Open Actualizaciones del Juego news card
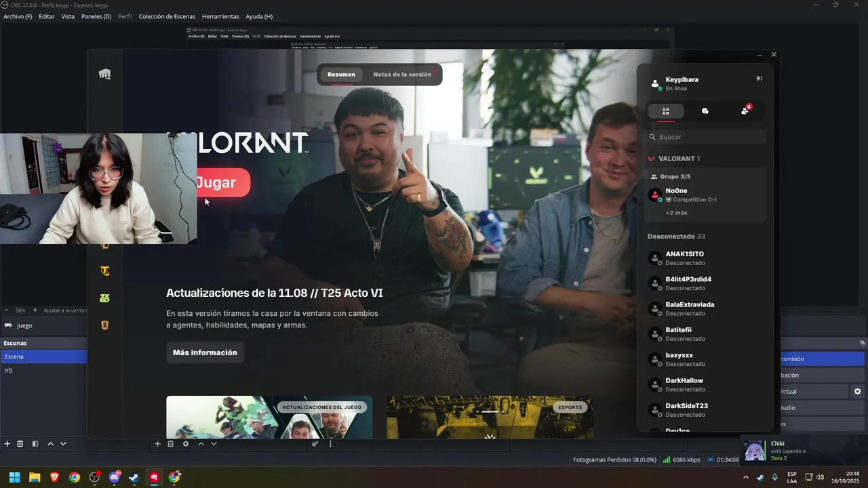The width and height of the screenshot is (868, 488). pos(269,417)
